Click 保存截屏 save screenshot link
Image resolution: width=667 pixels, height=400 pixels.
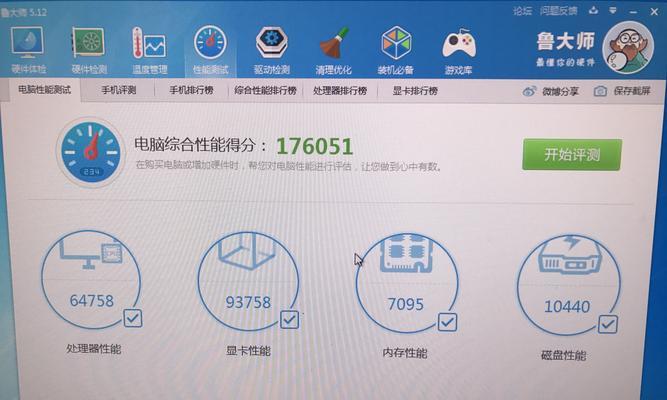pyautogui.click(x=632, y=91)
